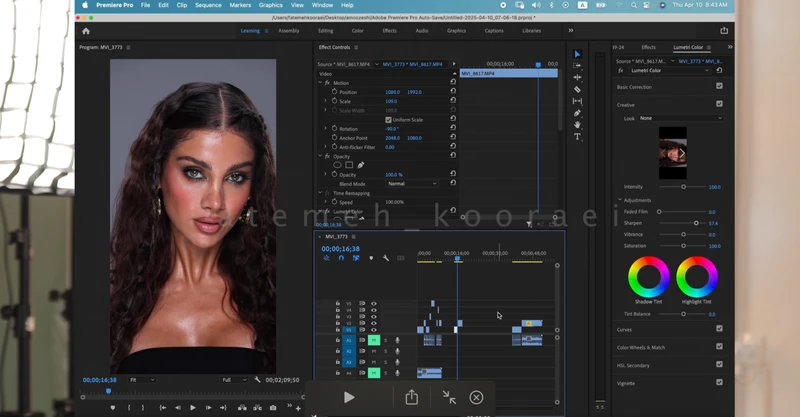Open the Look dropdown set to None

(681, 118)
